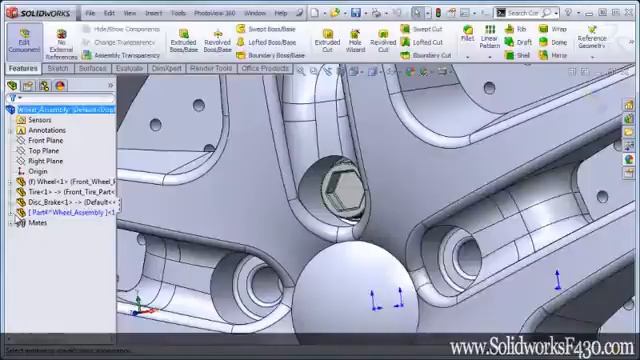The width and height of the screenshot is (640, 360).
Task: Open the Window menu
Action: pyautogui.click(x=255, y=13)
